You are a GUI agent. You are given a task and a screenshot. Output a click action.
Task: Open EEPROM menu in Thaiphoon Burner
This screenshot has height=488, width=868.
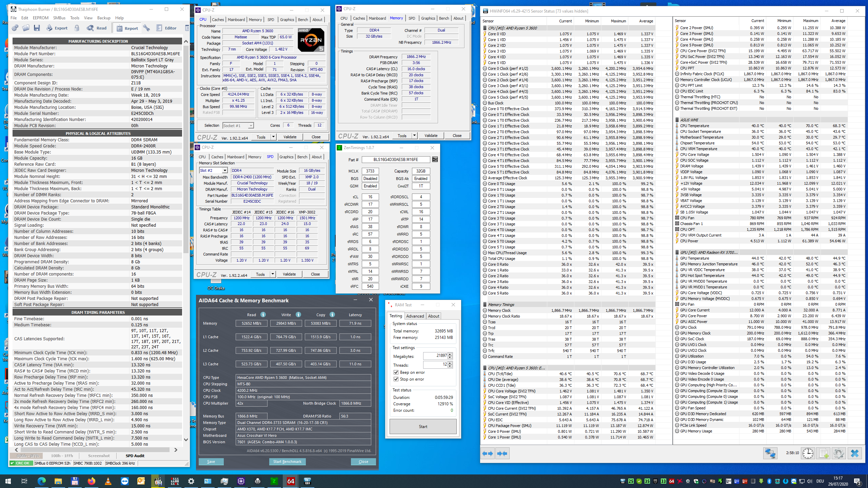(40, 18)
